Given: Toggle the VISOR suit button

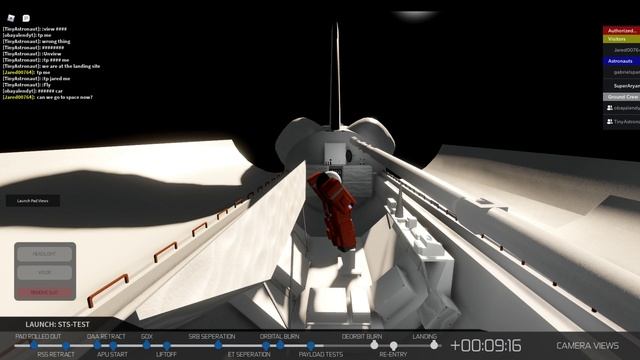Looking at the screenshot, I should (44, 272).
